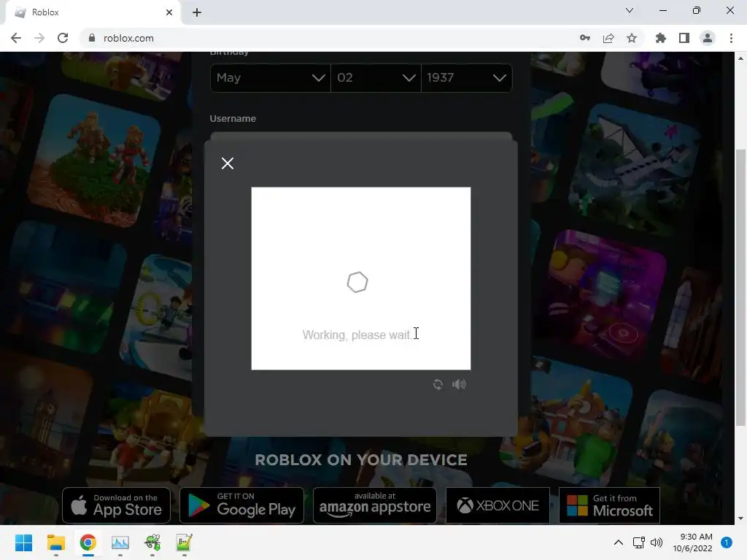Go back to previous page in browser

(16, 38)
